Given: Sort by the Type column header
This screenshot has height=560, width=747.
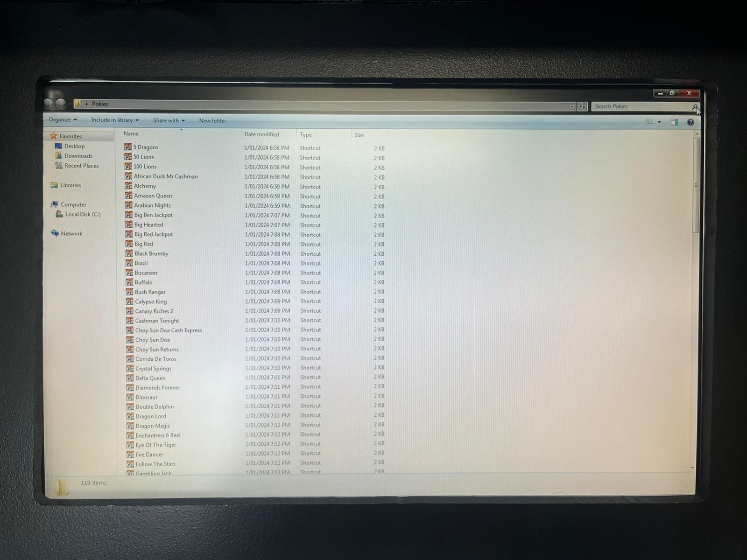Looking at the screenshot, I should pos(306,135).
